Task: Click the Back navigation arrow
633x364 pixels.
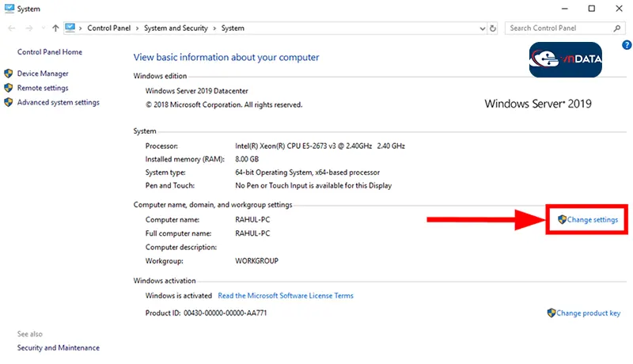Action: pyautogui.click(x=11, y=28)
